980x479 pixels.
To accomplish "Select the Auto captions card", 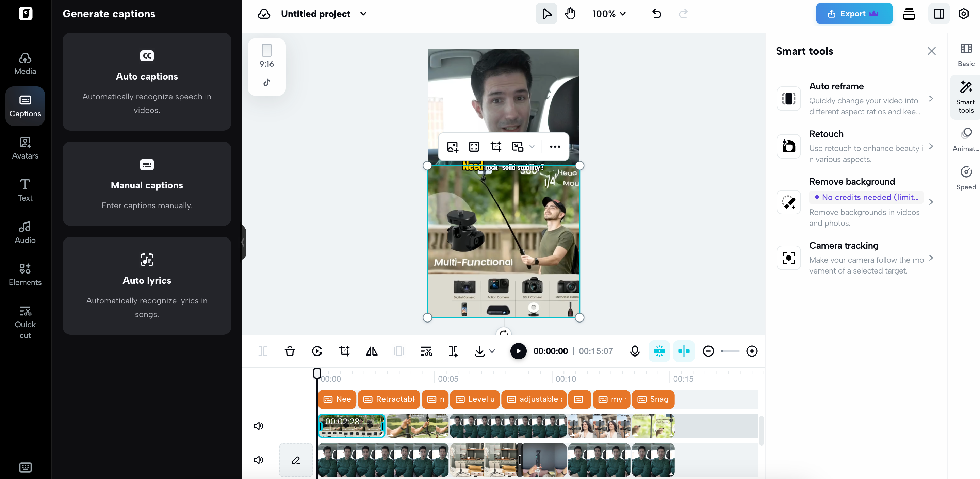I will [x=147, y=81].
